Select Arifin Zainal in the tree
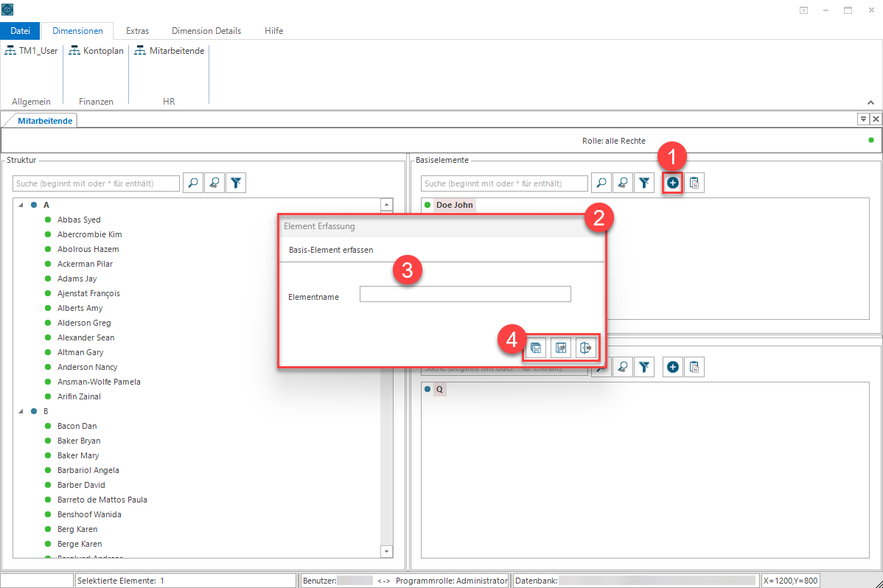 pos(79,396)
